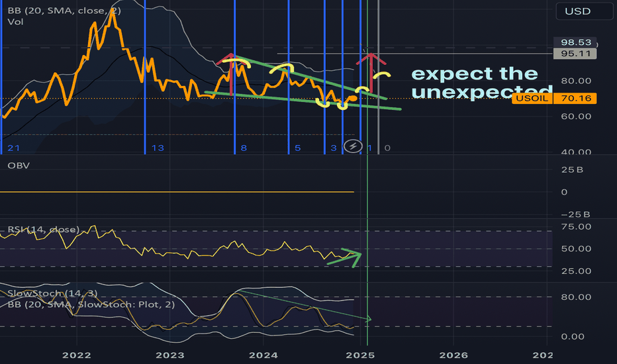The height and width of the screenshot is (364, 617).
Task: Select the Vol indicator legend
Action: 15,22
